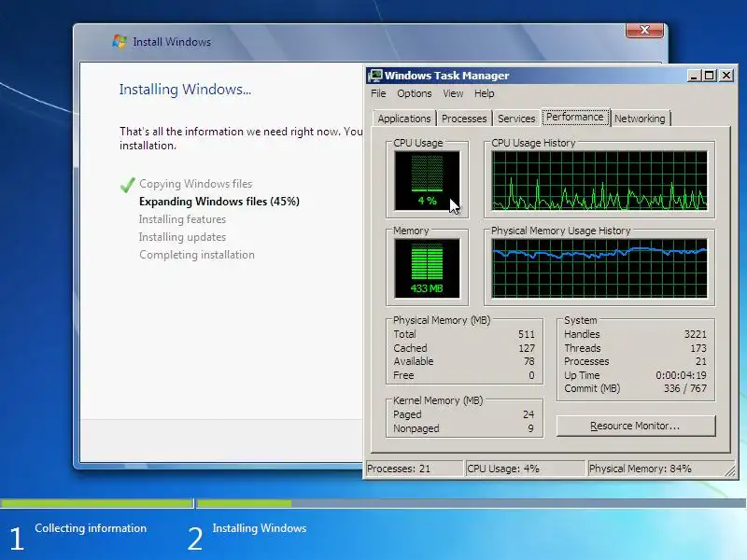Open the Help menu
This screenshot has width=747, height=560.
click(x=484, y=93)
